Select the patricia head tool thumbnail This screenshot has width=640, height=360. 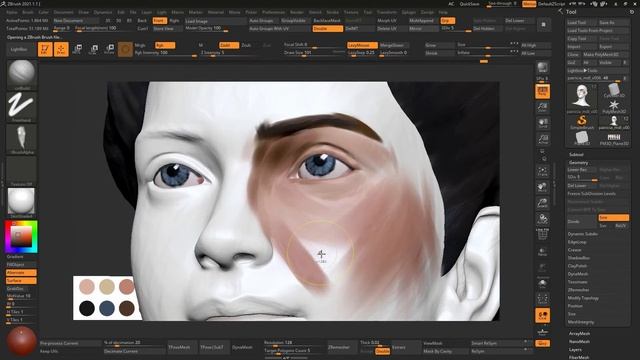click(582, 98)
